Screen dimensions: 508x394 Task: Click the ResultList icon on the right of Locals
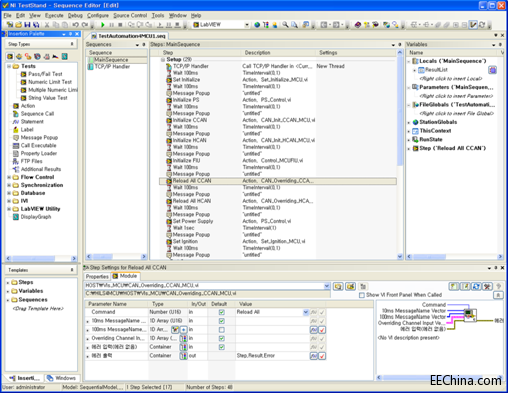pyautogui.click(x=492, y=70)
